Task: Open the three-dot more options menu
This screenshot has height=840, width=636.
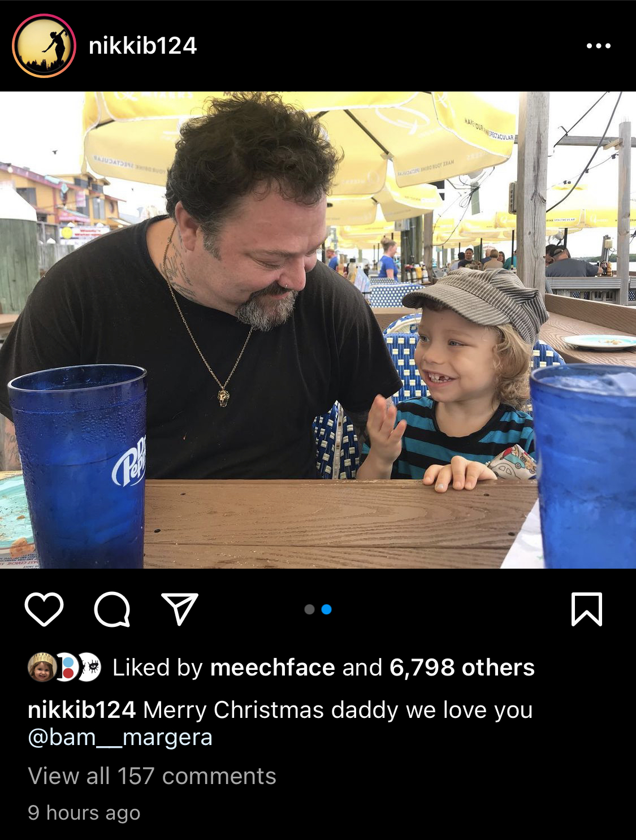Action: click(598, 46)
